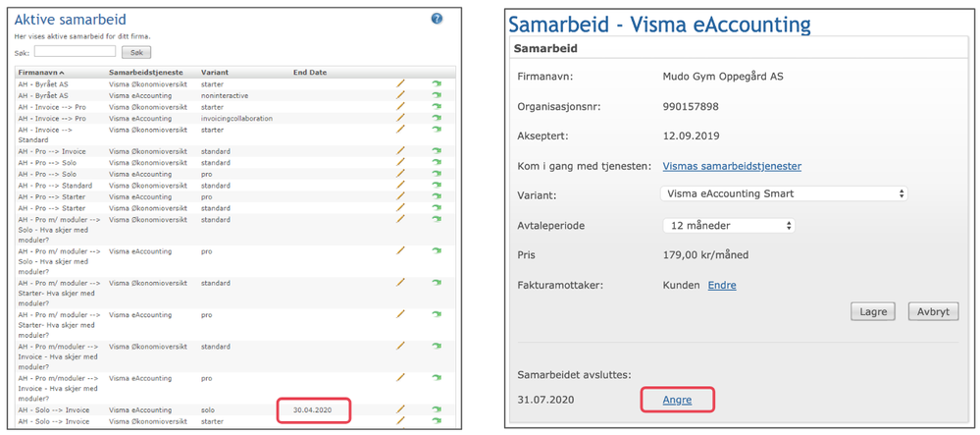Screen dimensions: 980x435
Task: Edit AH - Pro --> Standard row
Action: coord(400,186)
